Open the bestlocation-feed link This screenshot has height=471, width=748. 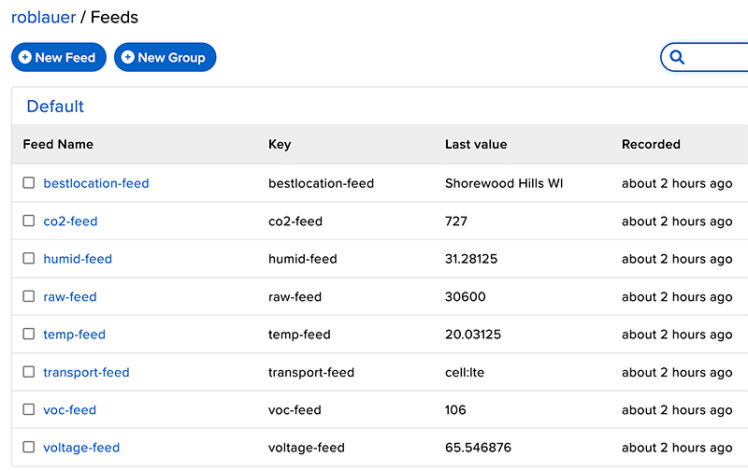click(96, 183)
